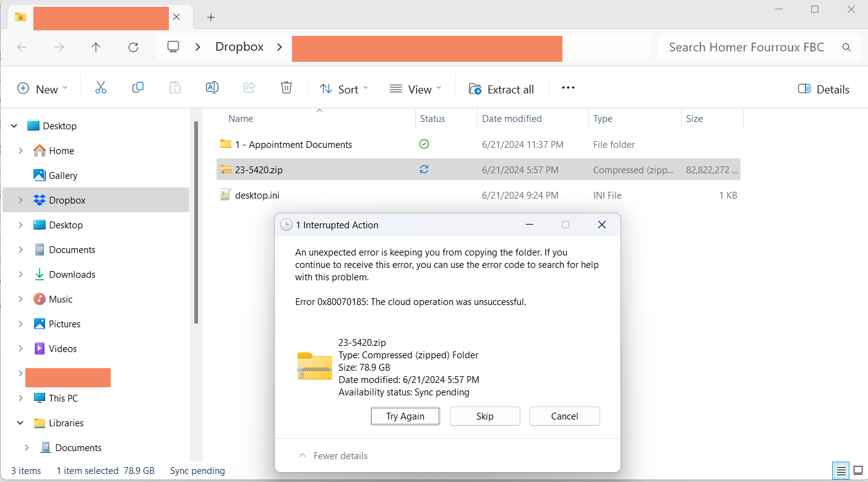The width and height of the screenshot is (868, 482).
Task: Switch to large thumbnails view icon
Action: pos(857,471)
